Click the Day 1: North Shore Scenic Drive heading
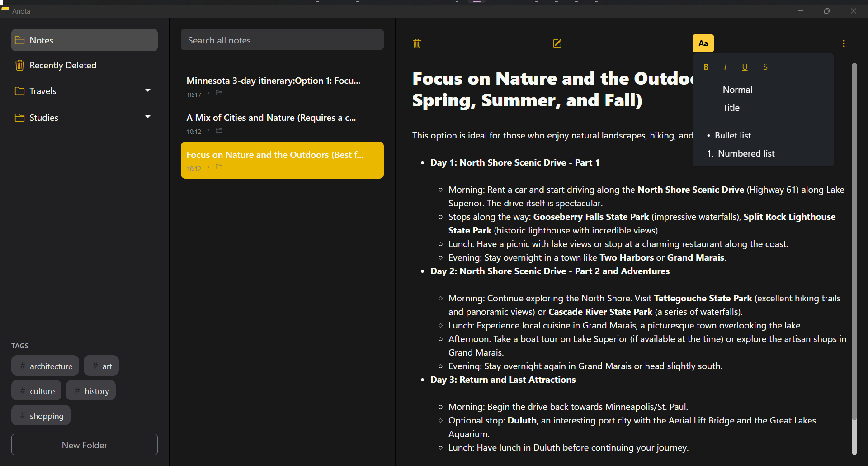Viewport: 868px width, 466px height. (x=515, y=162)
